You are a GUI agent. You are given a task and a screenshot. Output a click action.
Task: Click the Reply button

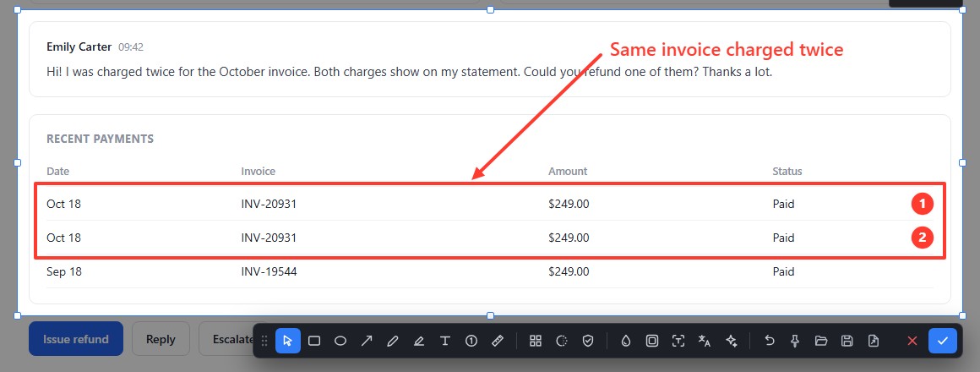point(161,339)
